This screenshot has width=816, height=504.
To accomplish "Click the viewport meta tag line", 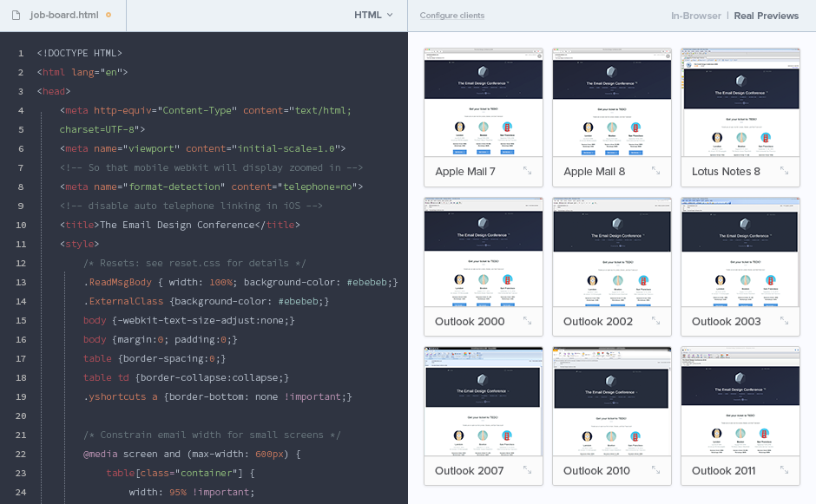I will click(x=202, y=148).
